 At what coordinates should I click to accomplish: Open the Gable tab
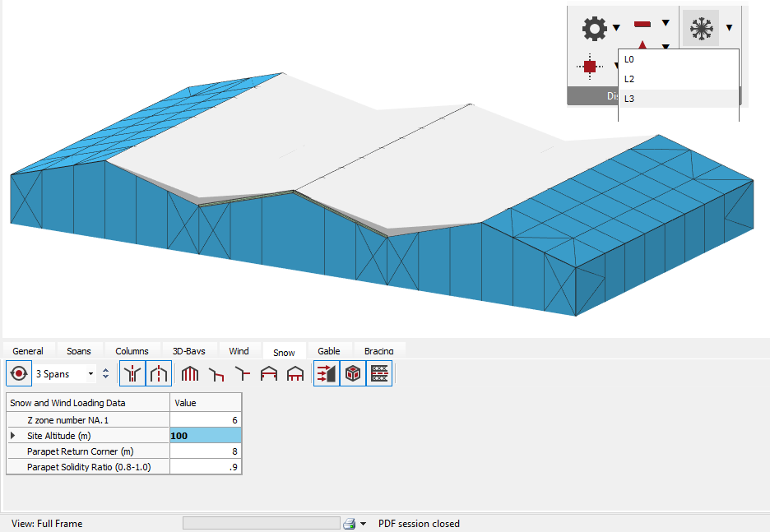pyautogui.click(x=329, y=351)
